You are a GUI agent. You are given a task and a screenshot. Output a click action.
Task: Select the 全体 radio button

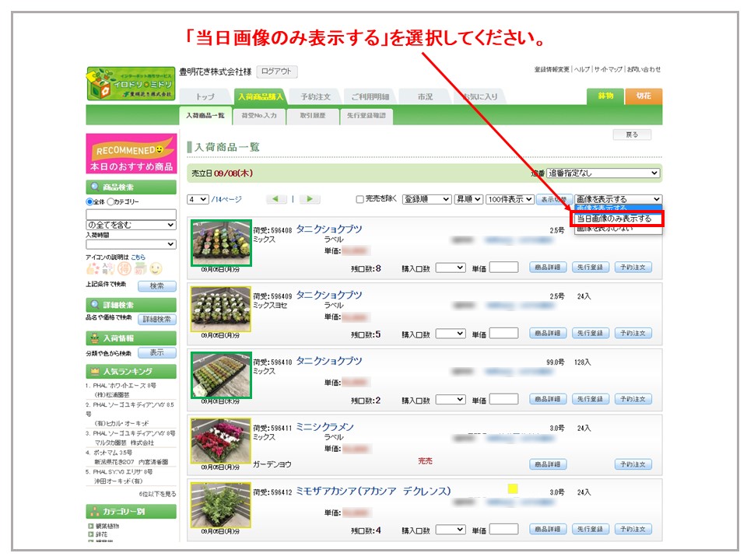89,202
